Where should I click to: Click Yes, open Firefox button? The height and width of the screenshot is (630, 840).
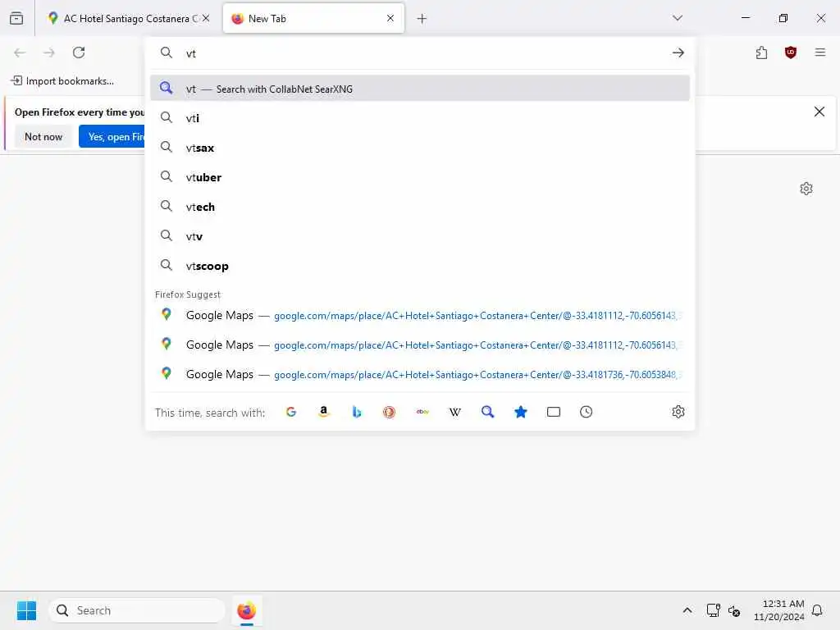[112, 137]
